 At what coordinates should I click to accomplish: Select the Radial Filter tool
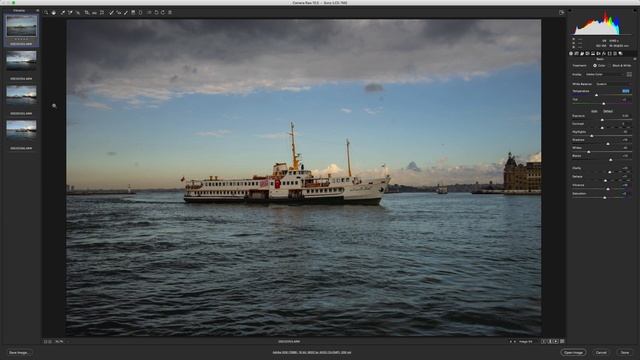[x=140, y=12]
